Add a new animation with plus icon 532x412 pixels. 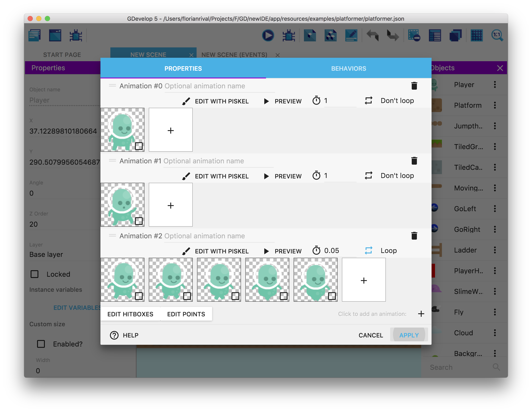pyautogui.click(x=421, y=314)
